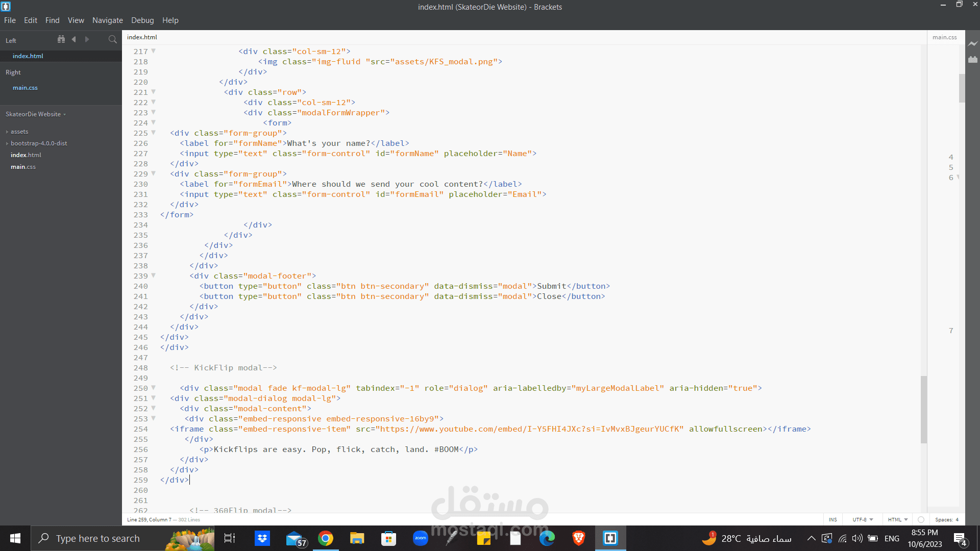
Task: Click the binoculars show-in-tree icon
Action: click(x=61, y=39)
